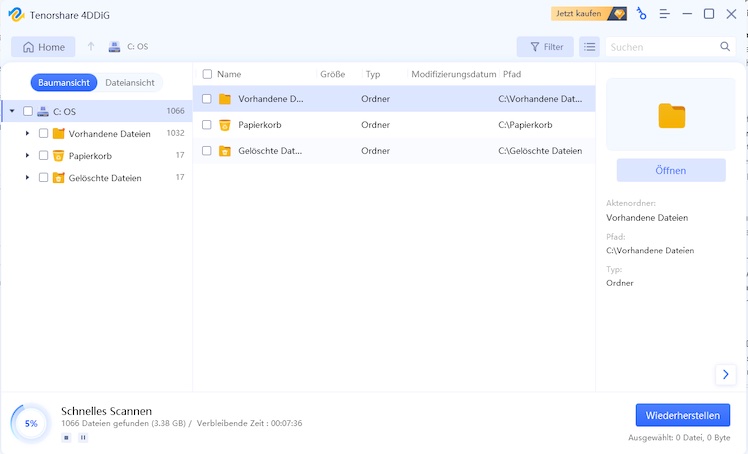
Task: Click the Wiederherstellen button
Action: coord(682,415)
